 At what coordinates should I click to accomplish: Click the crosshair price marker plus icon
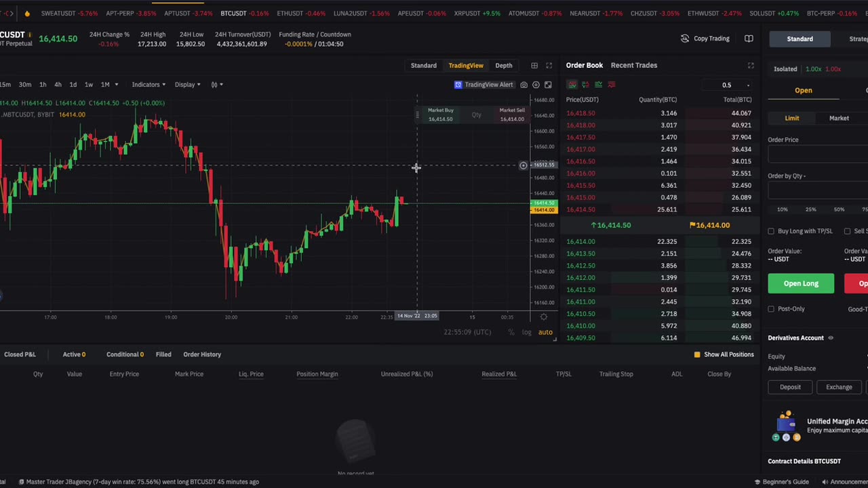523,165
